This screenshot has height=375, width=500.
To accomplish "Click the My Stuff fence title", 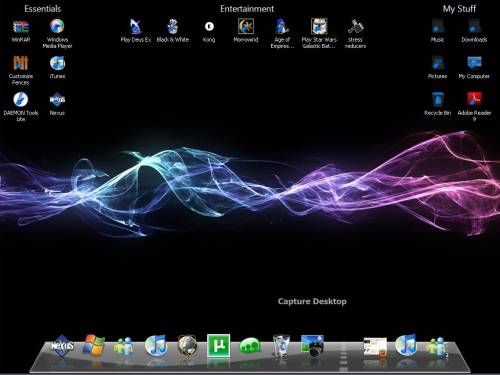I will click(x=459, y=9).
